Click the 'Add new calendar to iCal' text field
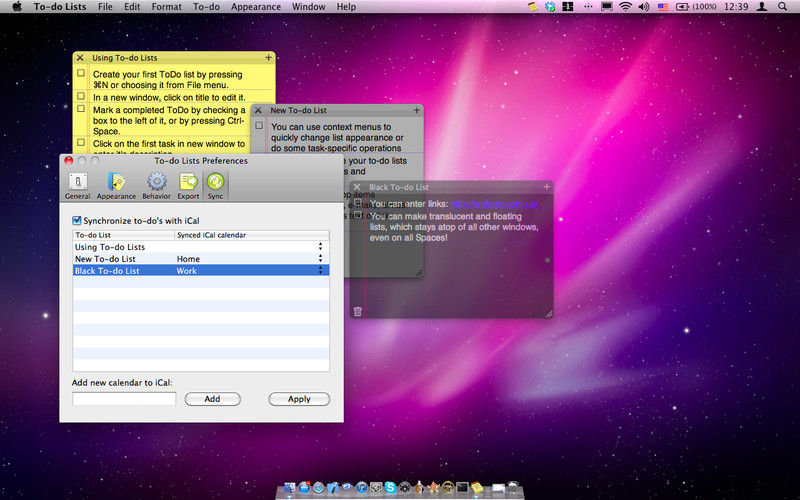 (124, 398)
